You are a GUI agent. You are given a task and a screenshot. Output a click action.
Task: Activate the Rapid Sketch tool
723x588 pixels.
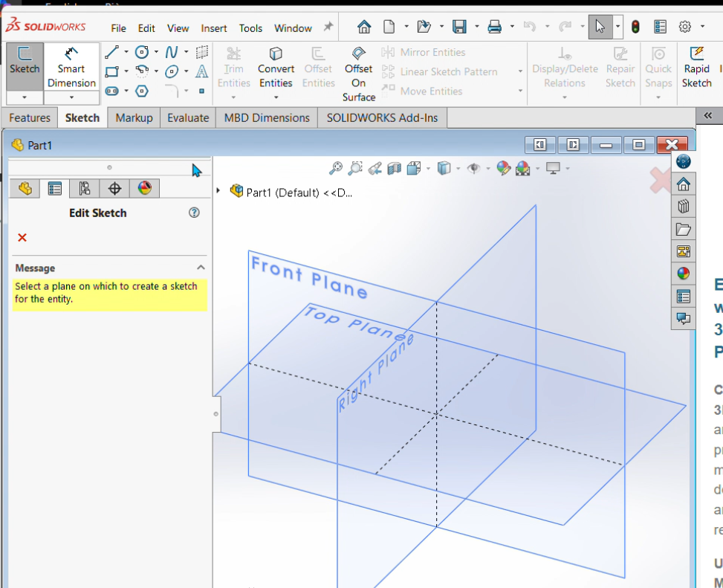point(696,67)
